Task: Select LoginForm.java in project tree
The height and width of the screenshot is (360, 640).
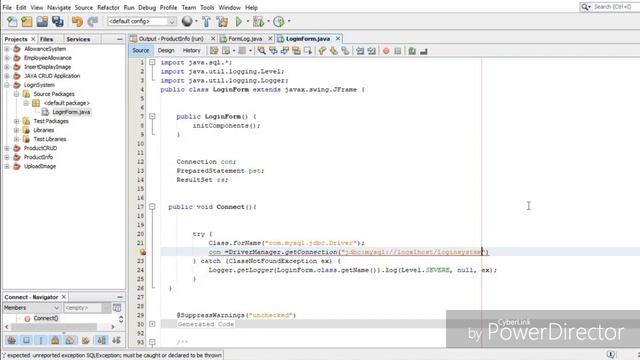Action: (x=71, y=112)
